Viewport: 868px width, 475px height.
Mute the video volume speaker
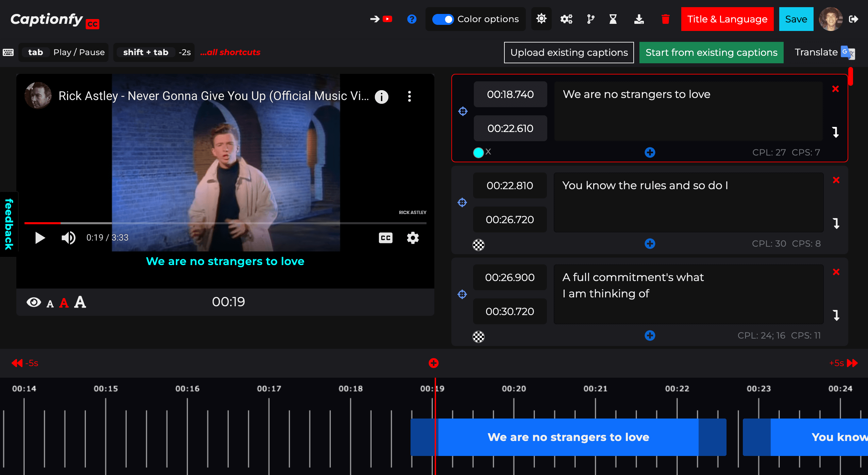pyautogui.click(x=68, y=237)
